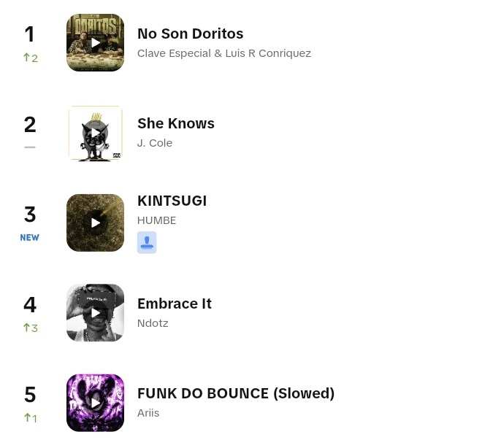Click the NEW label under rank 3
482x448 pixels.
(x=29, y=238)
